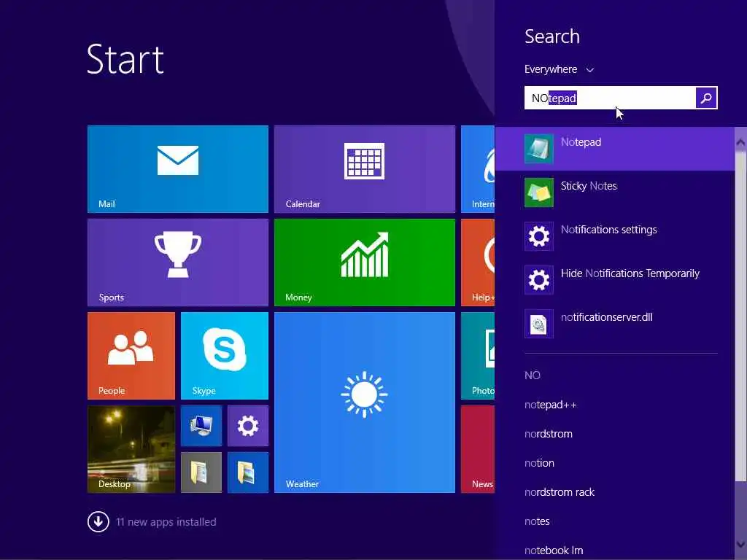The height and width of the screenshot is (560, 747).
Task: Open the PC settings gear tile
Action: coord(248,426)
